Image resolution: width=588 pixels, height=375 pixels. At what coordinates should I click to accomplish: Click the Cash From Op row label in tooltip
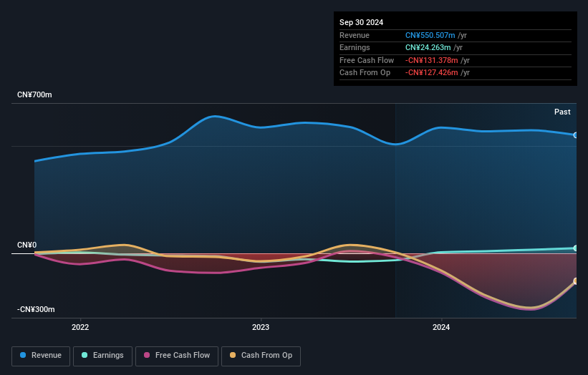click(365, 73)
